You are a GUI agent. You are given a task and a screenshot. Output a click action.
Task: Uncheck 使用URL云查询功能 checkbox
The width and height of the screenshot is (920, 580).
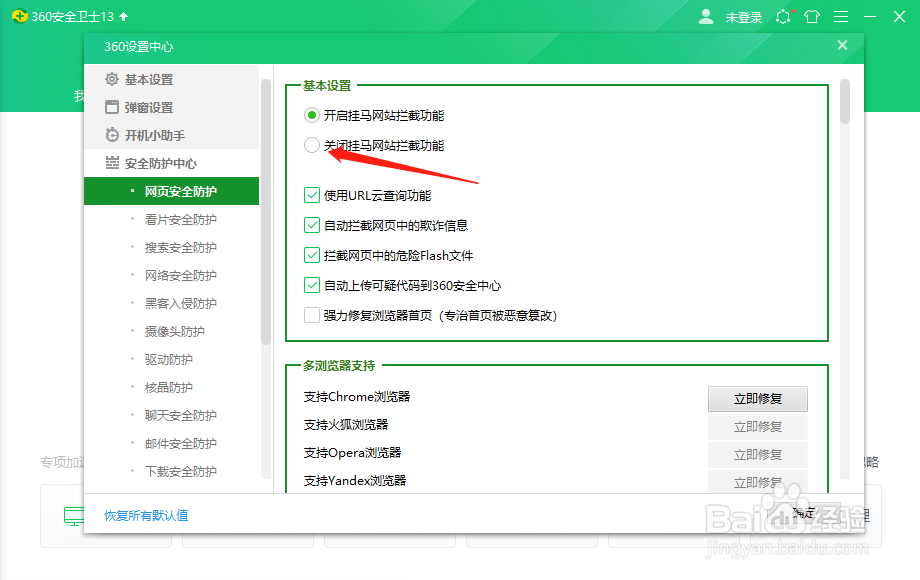pos(312,195)
